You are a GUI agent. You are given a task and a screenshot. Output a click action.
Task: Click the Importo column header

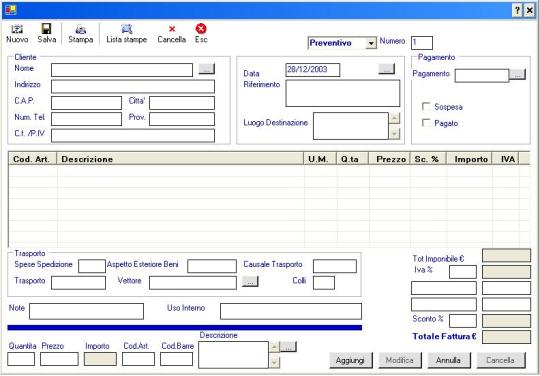tap(469, 159)
